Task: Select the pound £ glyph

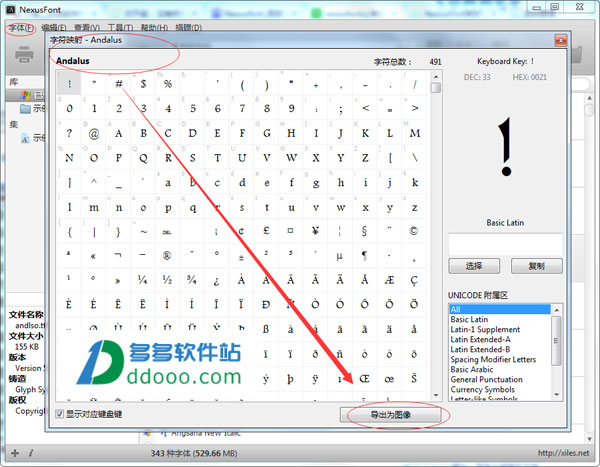Action: 266,231
